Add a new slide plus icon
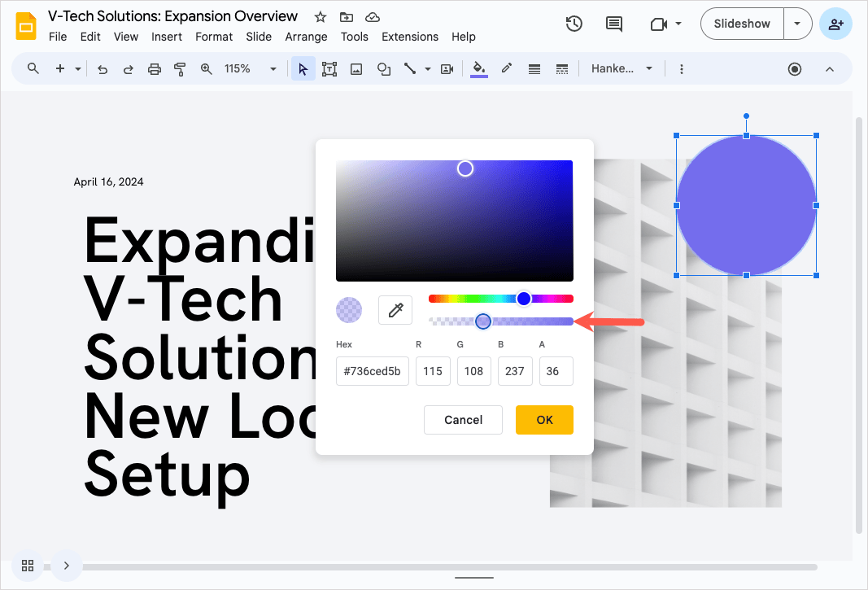This screenshot has height=590, width=868. click(59, 68)
